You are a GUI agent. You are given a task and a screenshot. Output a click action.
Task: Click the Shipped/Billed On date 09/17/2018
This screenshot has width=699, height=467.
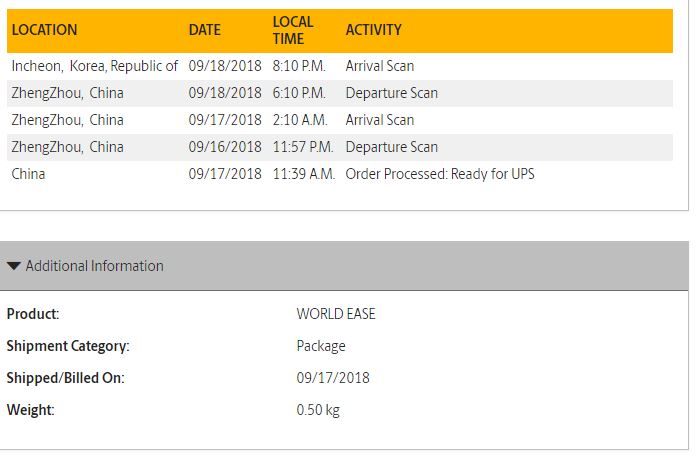333,378
